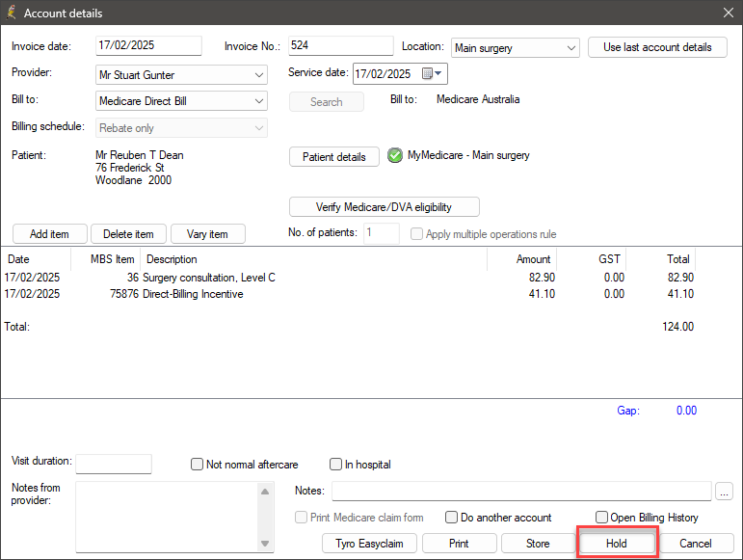Viewport: 743px width, 560px height.
Task: Click the Print button
Action: tap(459, 544)
